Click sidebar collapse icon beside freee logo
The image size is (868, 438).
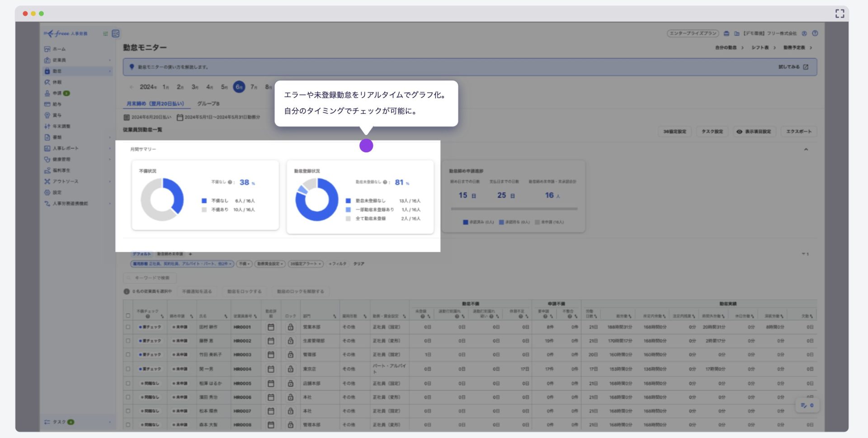click(116, 33)
